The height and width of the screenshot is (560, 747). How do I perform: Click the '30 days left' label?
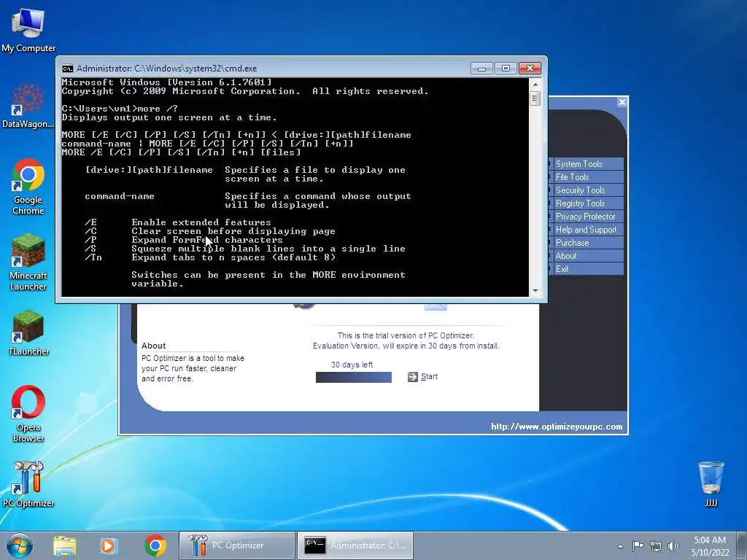(352, 365)
